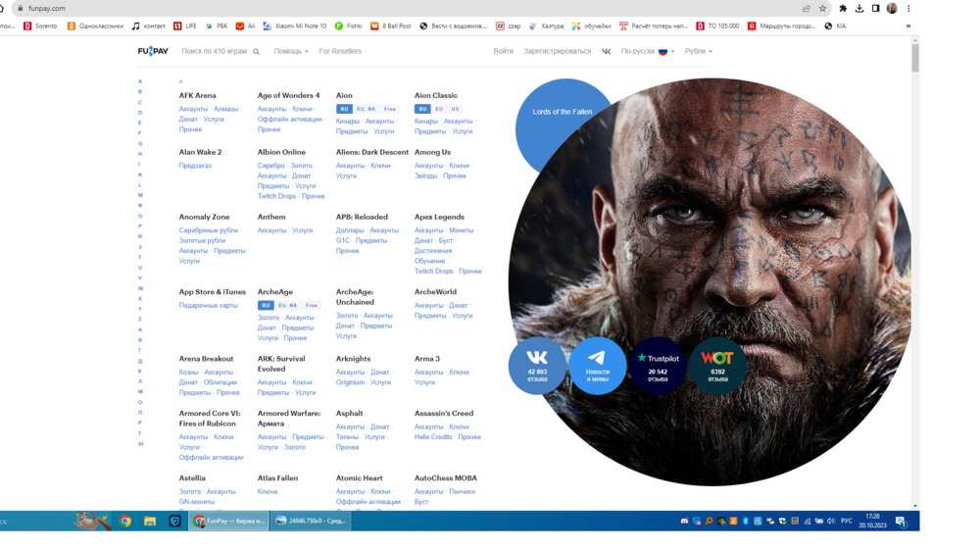980x551 pixels.
Task: Open Arknights Originium link
Action: tap(350, 382)
